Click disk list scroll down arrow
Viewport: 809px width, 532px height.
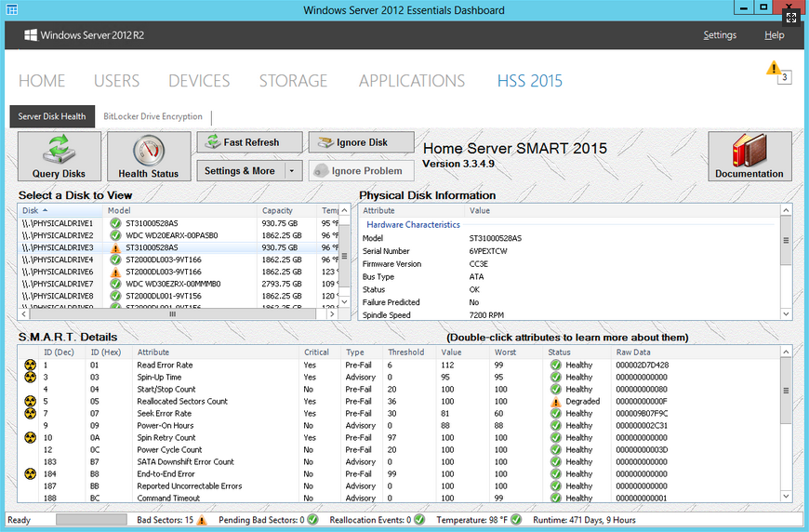pos(345,302)
